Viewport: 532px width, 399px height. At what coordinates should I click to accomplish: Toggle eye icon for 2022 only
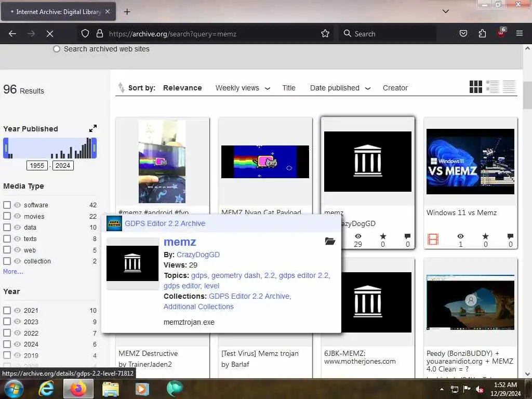click(x=17, y=333)
